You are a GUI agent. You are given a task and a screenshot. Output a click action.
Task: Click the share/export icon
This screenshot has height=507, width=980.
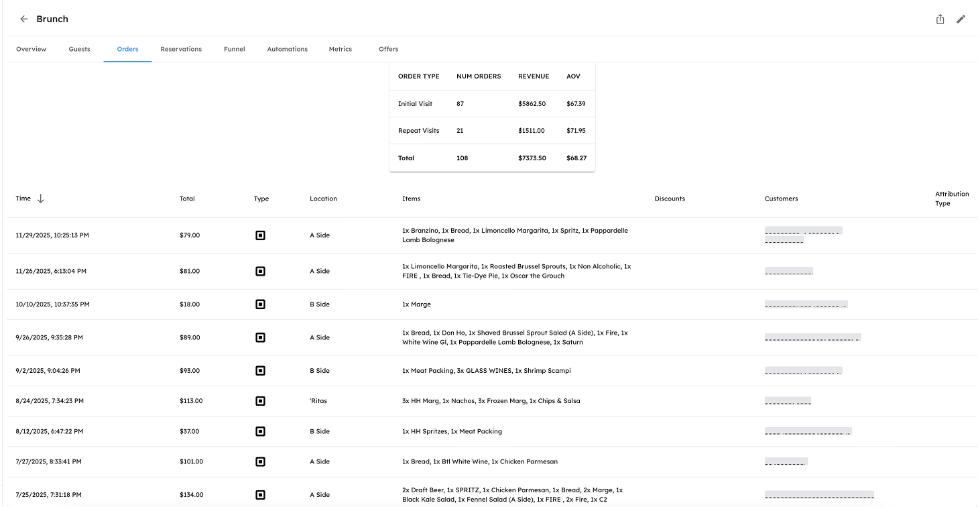click(940, 19)
